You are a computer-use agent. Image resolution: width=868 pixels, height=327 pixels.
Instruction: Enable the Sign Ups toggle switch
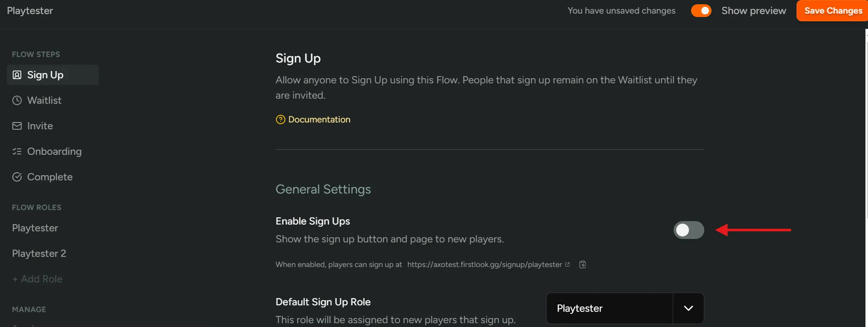coord(688,230)
